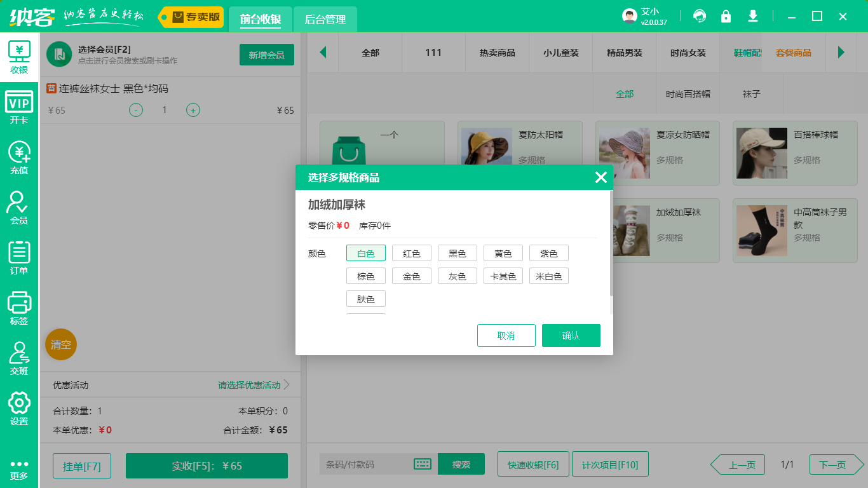Image resolution: width=868 pixels, height=488 pixels.
Task: Open the 交班 shift change panel
Action: tap(18, 355)
